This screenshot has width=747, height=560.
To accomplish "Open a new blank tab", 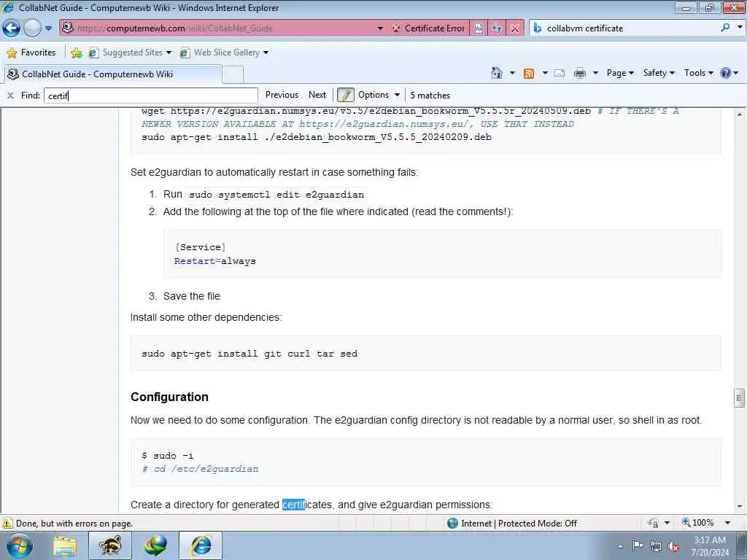I will tap(233, 74).
